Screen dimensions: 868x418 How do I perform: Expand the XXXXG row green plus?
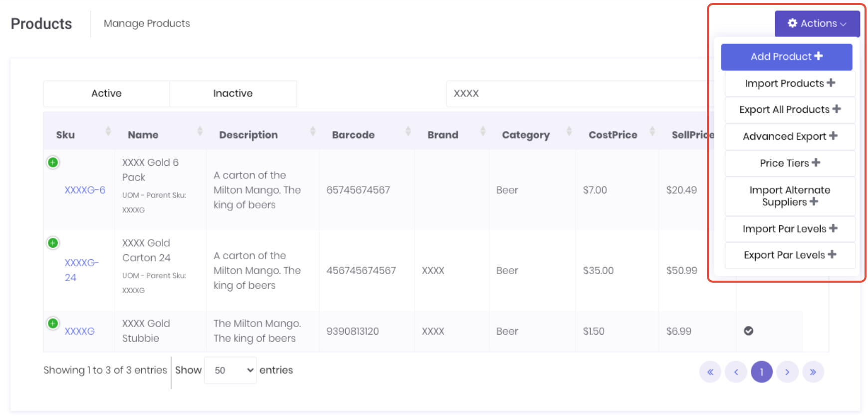53,323
